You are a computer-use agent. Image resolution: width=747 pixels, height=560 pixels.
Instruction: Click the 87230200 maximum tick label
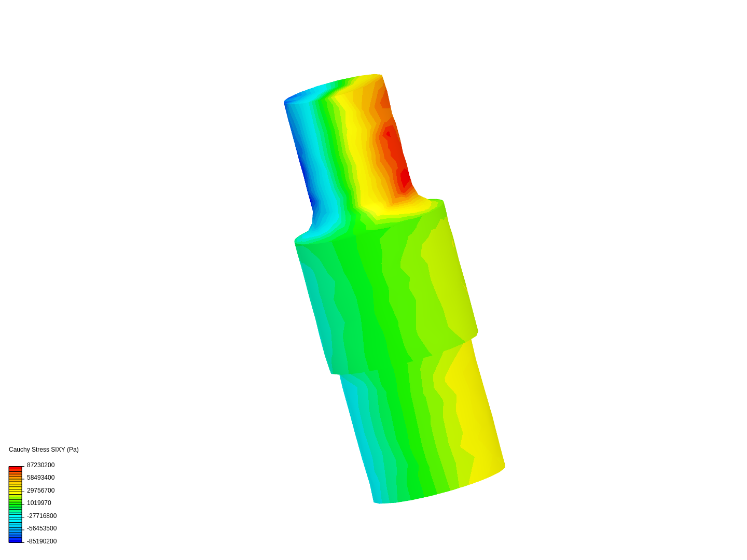tap(41, 465)
